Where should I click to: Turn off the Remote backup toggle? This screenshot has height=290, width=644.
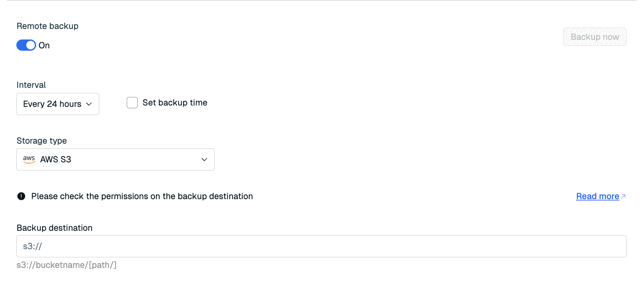[x=26, y=45]
